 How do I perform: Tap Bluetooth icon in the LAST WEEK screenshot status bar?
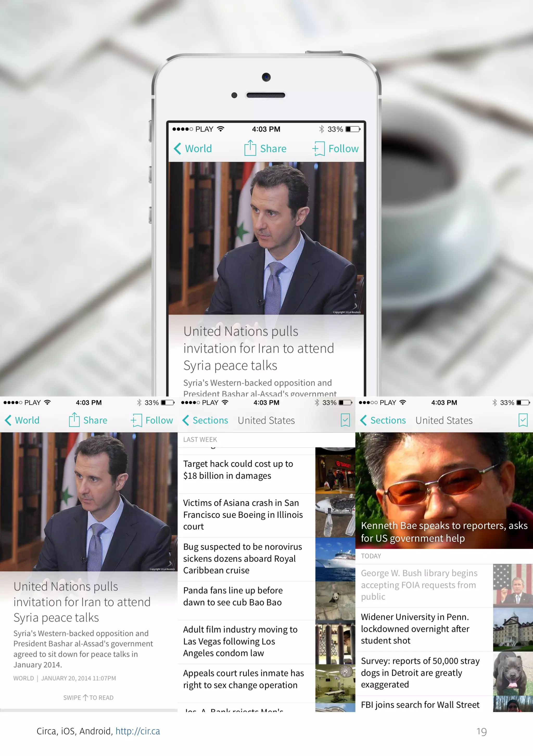(316, 402)
